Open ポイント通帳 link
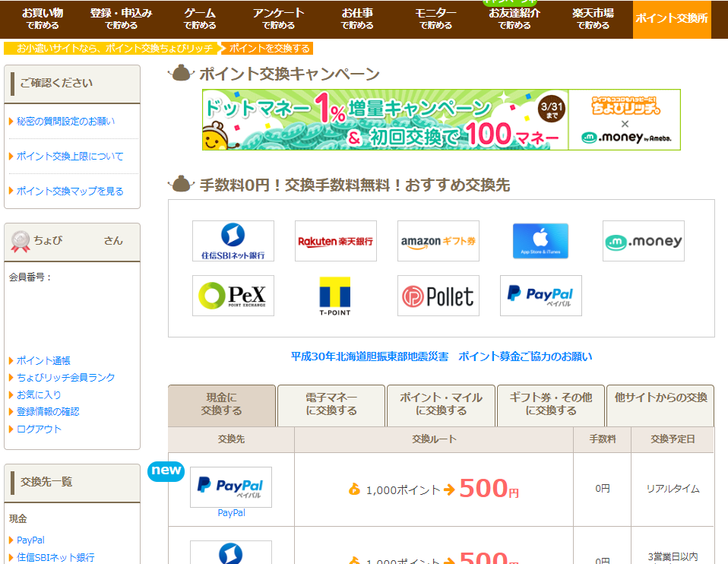 point(43,360)
